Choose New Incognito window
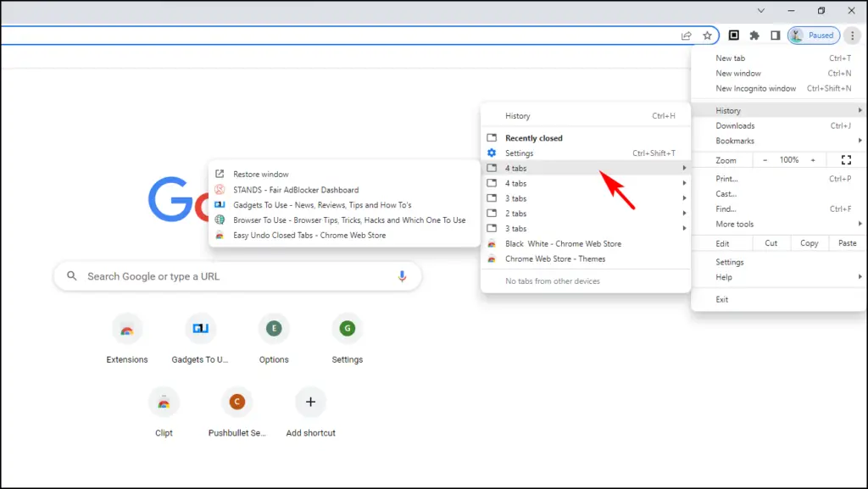 777,88
